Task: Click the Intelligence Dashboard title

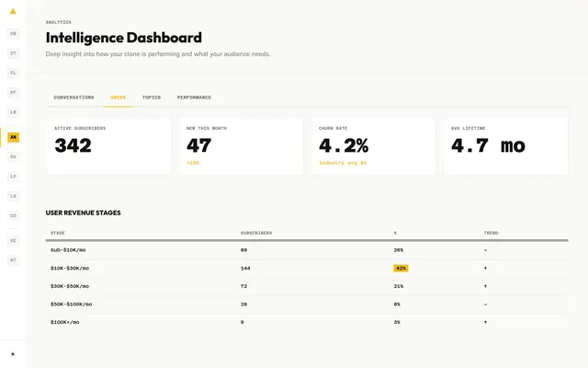Action: coord(124,38)
